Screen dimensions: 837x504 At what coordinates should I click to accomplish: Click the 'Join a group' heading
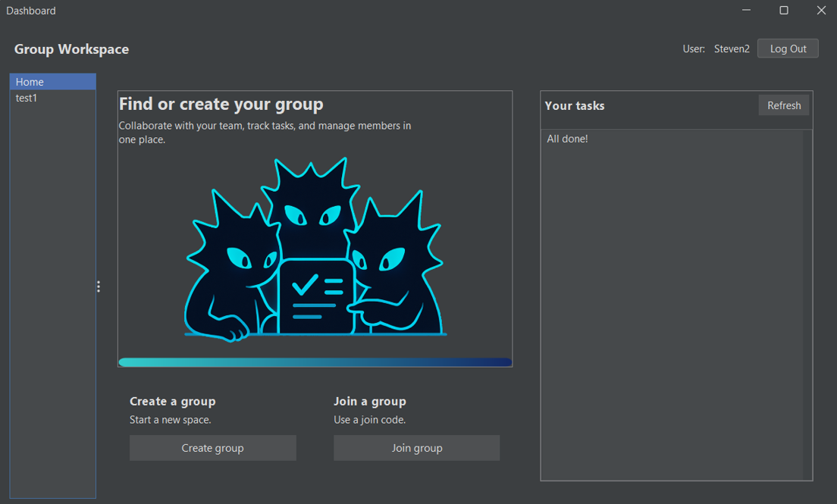[x=370, y=402]
